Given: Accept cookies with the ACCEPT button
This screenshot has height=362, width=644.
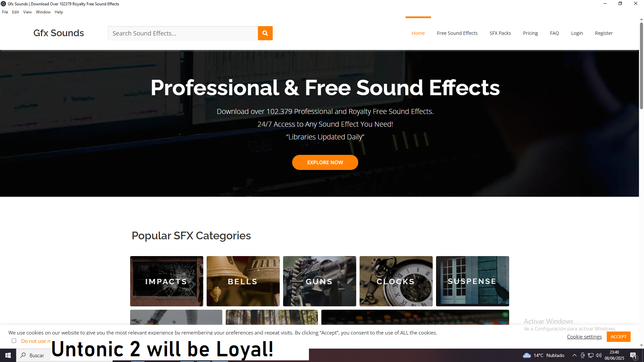Looking at the screenshot, I should tap(619, 337).
